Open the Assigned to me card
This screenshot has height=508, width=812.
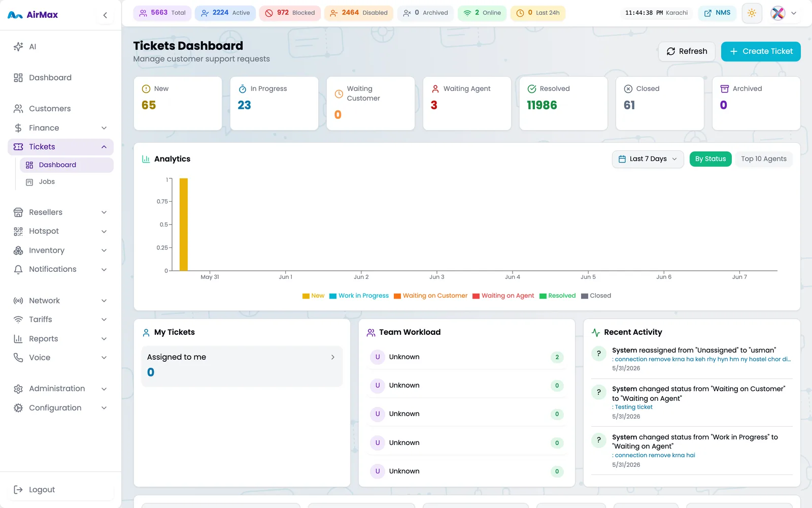point(242,366)
